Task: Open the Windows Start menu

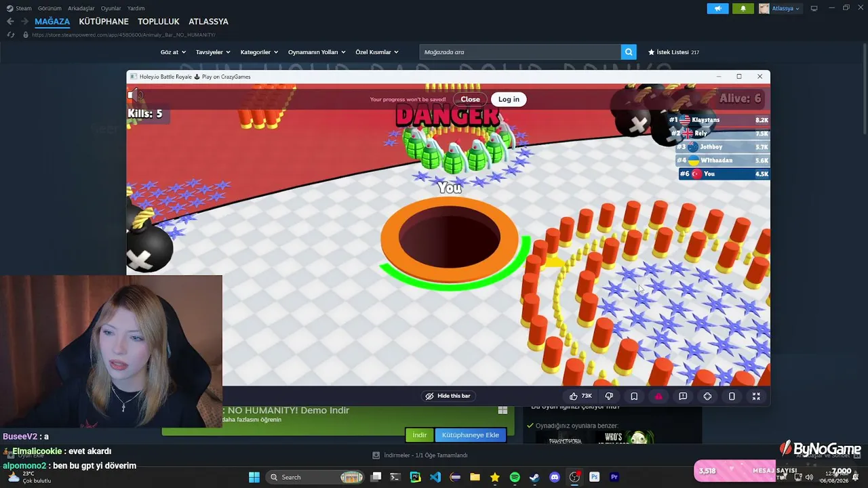Action: (254, 477)
